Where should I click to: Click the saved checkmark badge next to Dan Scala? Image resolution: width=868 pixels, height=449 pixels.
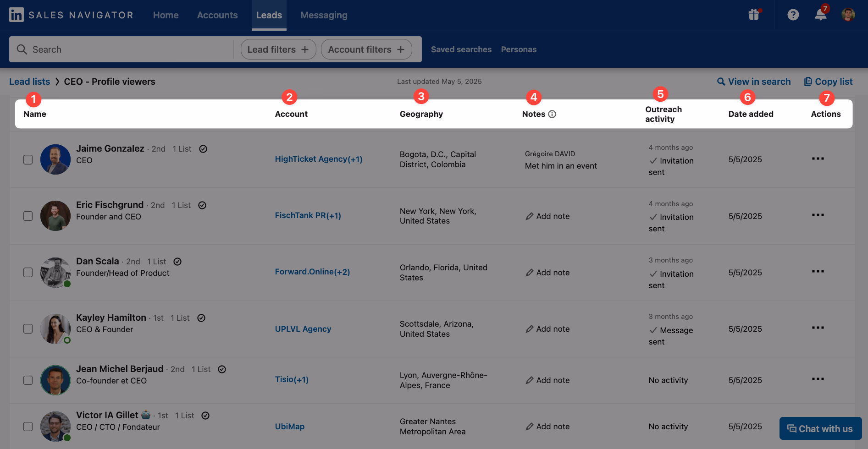(x=177, y=262)
